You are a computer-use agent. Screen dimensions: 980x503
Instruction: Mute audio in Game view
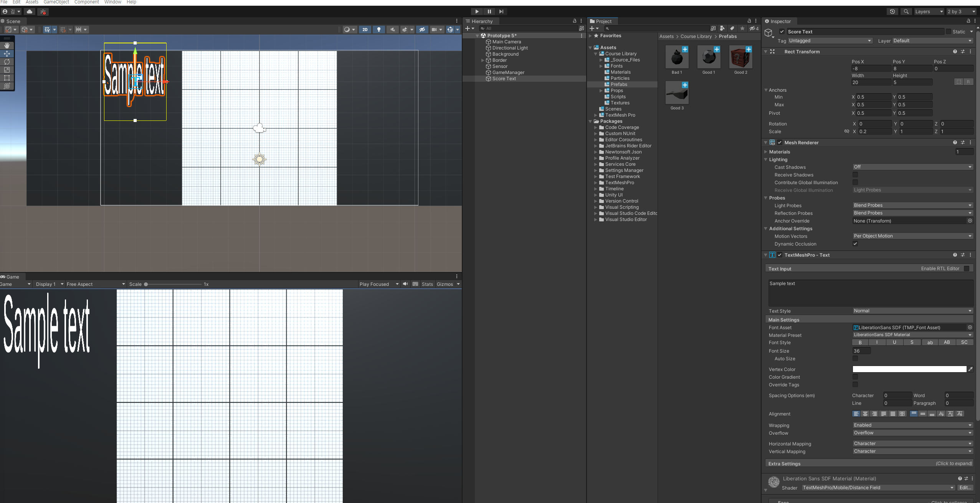(x=405, y=284)
